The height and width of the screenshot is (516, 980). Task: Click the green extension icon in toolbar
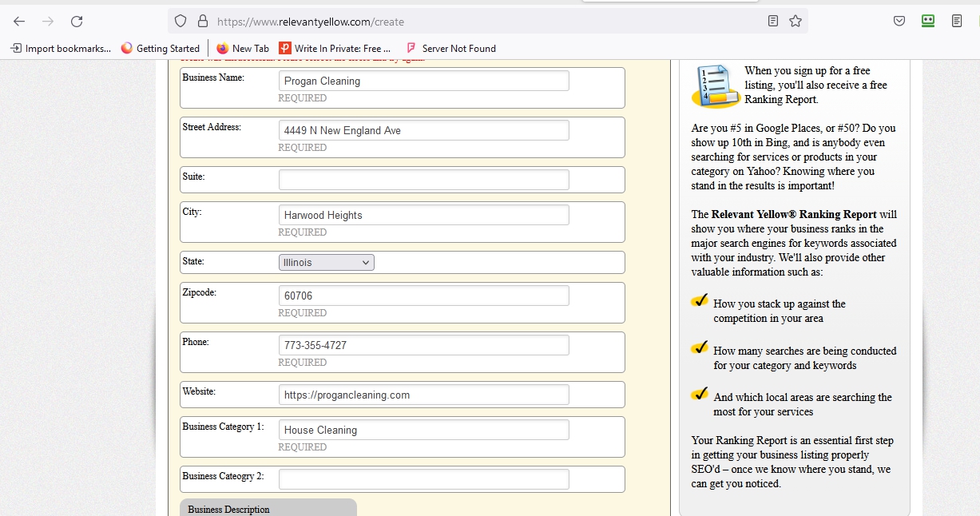tap(927, 22)
